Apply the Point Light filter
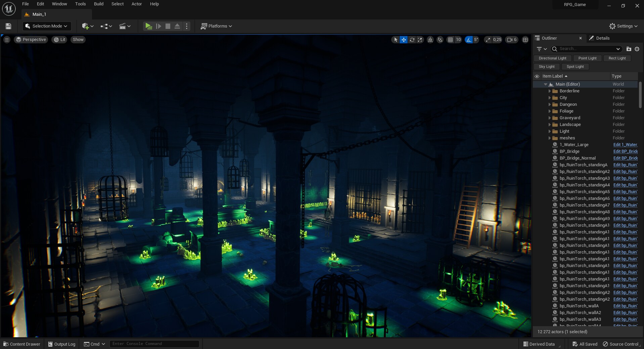The height and width of the screenshot is (349, 644). tap(587, 58)
